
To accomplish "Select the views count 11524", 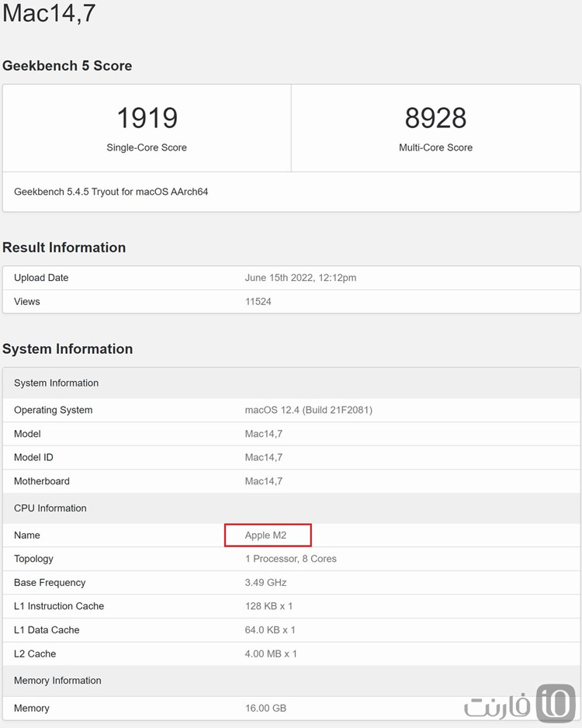I will coord(258,301).
